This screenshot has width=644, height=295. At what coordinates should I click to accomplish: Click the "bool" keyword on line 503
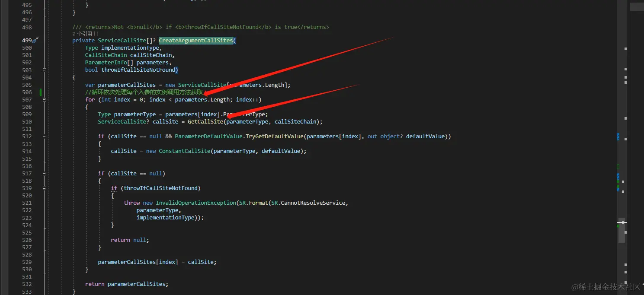pyautogui.click(x=92, y=70)
